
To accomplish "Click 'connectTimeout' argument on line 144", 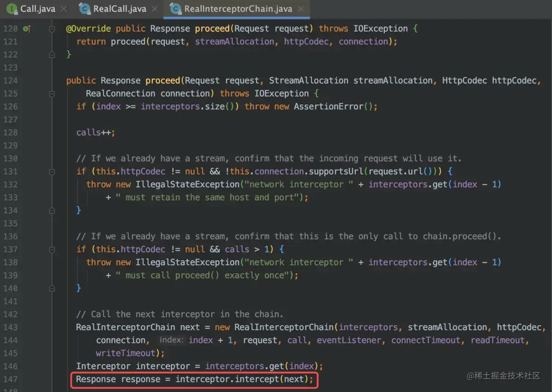I will click(425, 341).
